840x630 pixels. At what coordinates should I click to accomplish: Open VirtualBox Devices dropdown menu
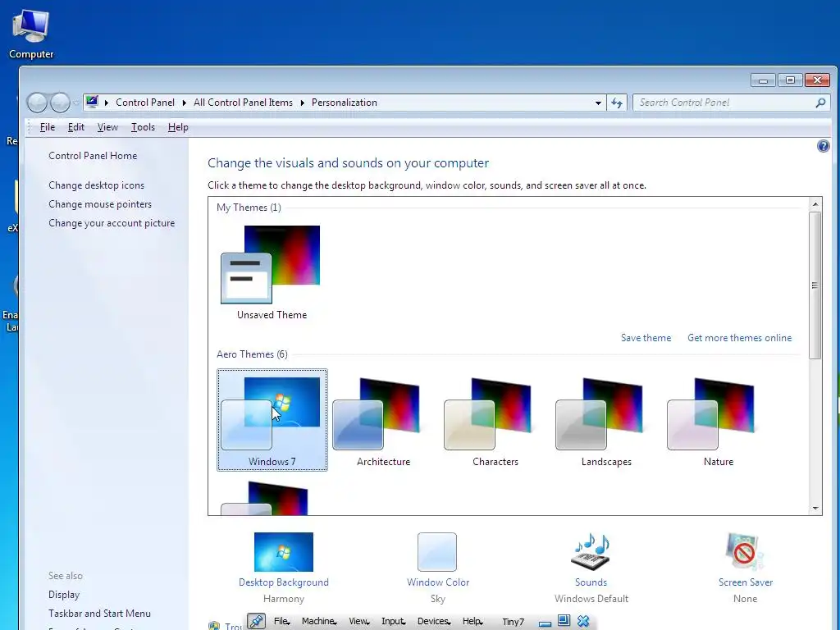(x=434, y=622)
